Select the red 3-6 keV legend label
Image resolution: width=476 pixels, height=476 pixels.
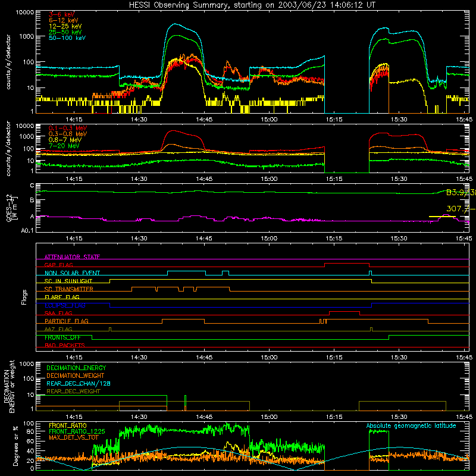pos(62,14)
